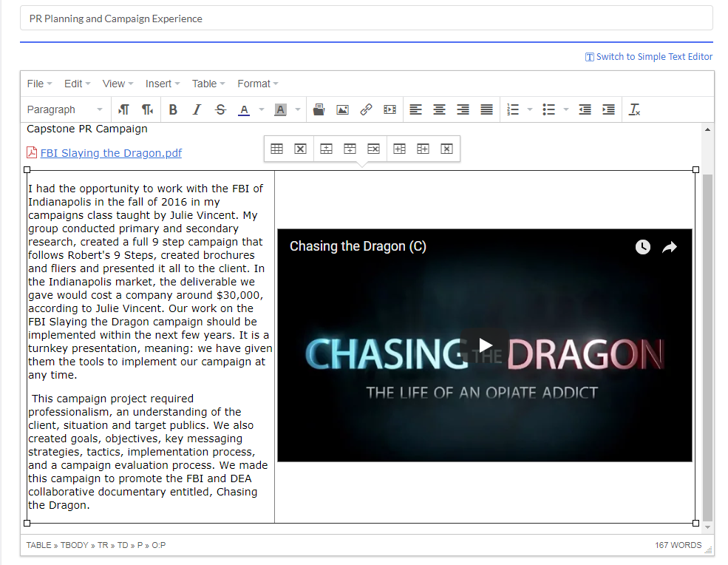Set left-to-right text direction
Viewport: 728px width, 565px height.
click(x=123, y=109)
